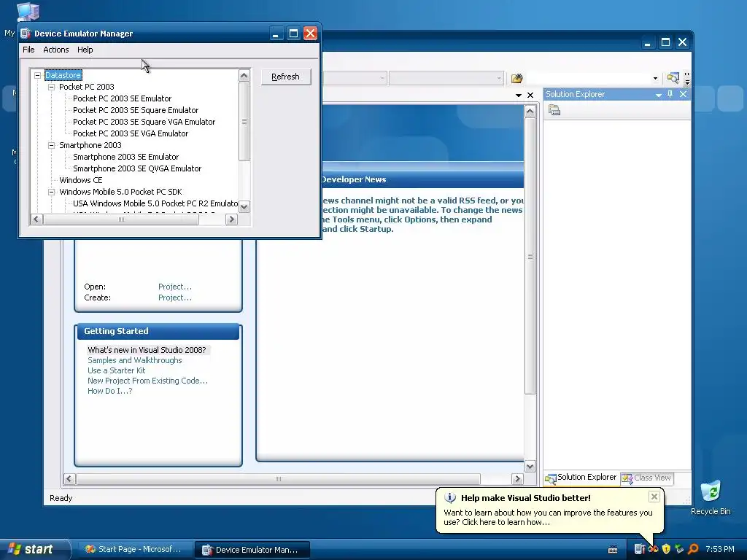
Task: Open the Start Page active files dropdown
Action: [519, 96]
